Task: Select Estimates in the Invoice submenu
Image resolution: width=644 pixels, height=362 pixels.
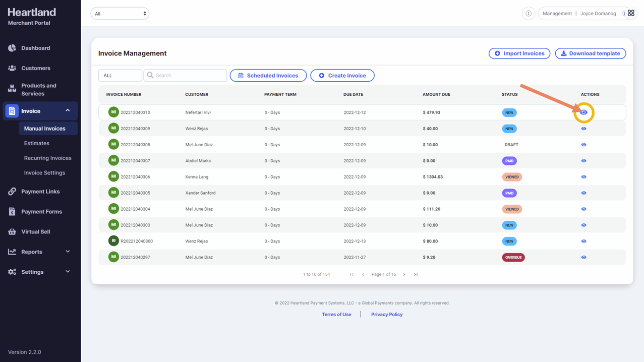Action: 37,143
